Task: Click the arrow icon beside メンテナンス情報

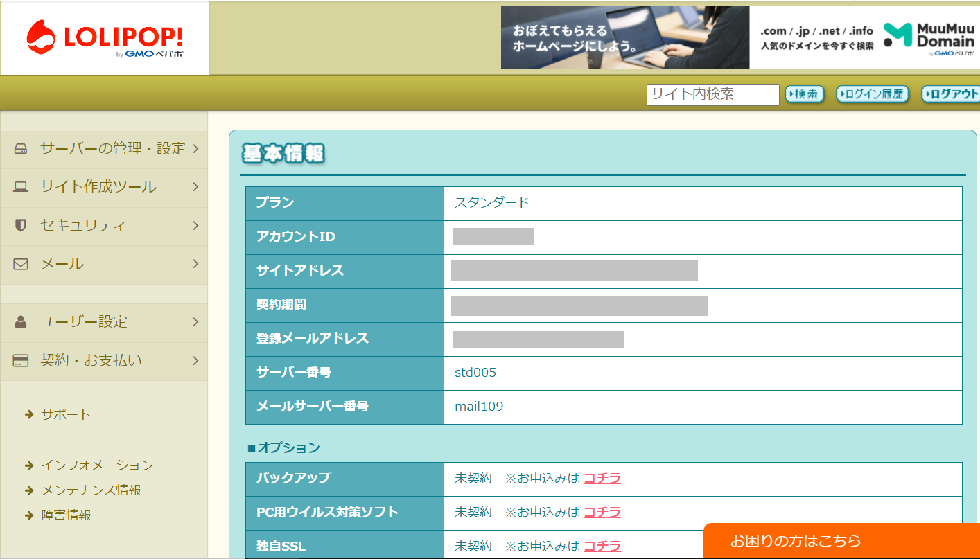Action: click(x=29, y=490)
